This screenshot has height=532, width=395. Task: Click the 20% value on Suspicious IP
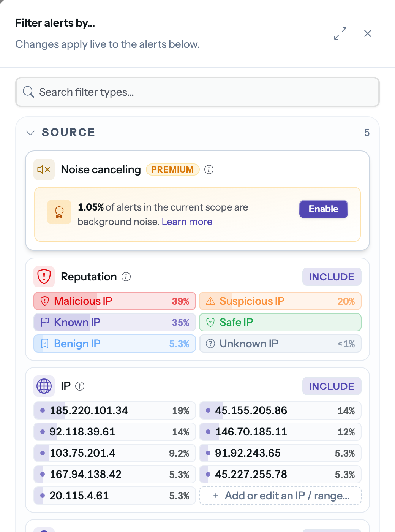click(x=346, y=301)
